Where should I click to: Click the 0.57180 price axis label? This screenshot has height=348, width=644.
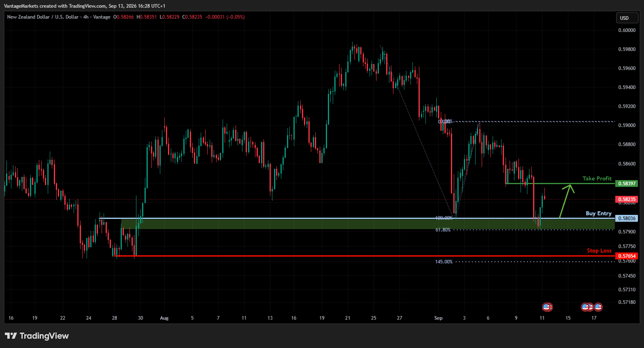point(627,302)
